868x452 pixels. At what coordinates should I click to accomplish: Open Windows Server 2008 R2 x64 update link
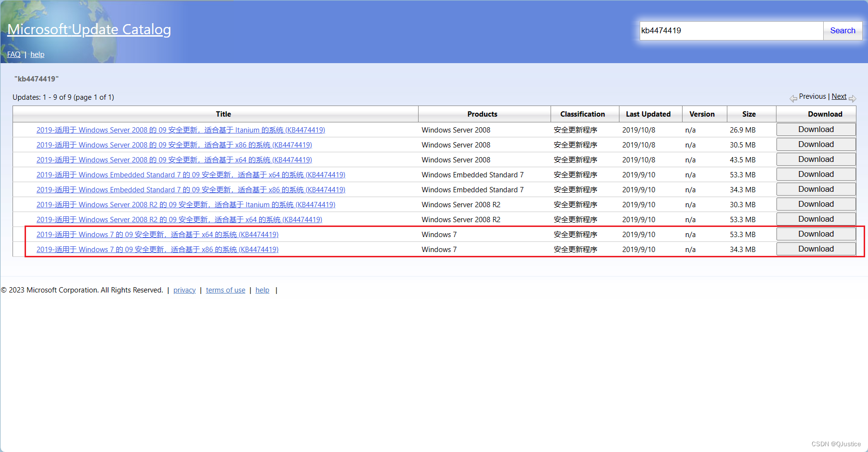[x=179, y=220]
